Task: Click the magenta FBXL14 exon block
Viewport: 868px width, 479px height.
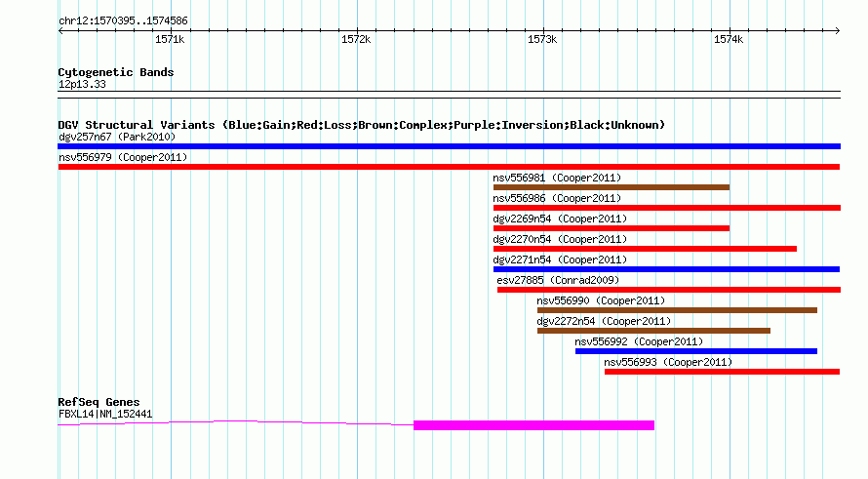Action: [533, 425]
